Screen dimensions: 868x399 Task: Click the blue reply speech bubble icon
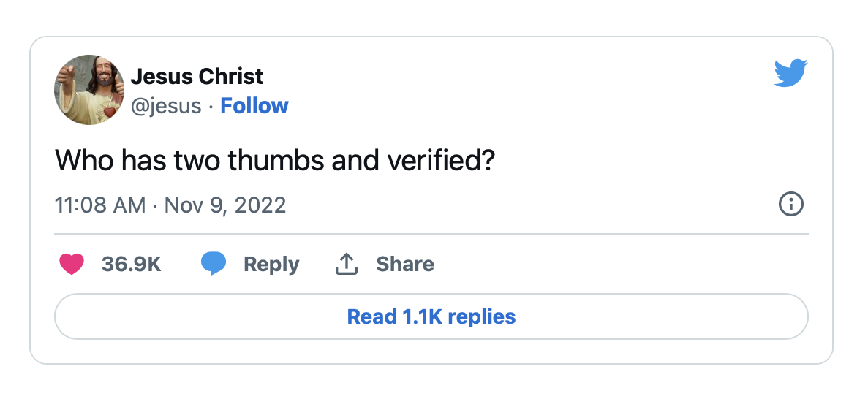(214, 264)
